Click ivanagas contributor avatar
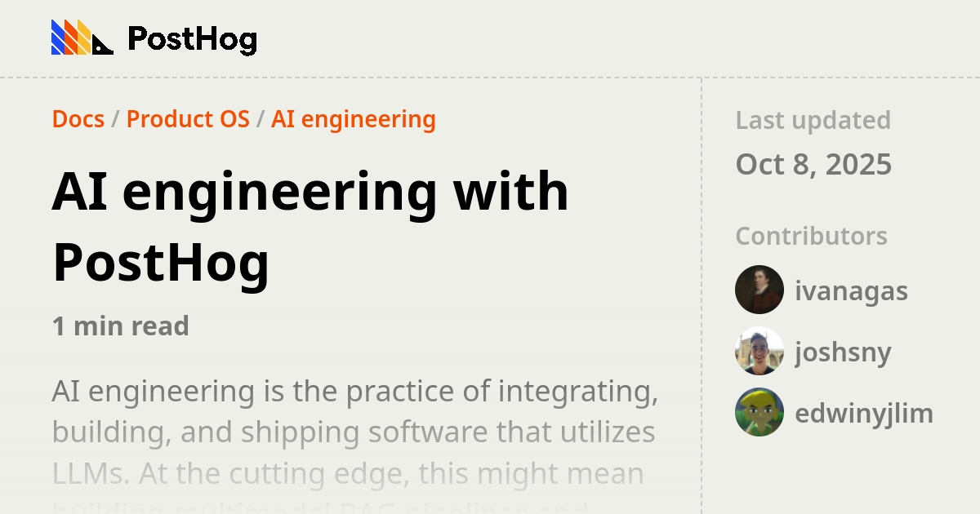Viewport: 980px width, 514px height. [x=759, y=290]
